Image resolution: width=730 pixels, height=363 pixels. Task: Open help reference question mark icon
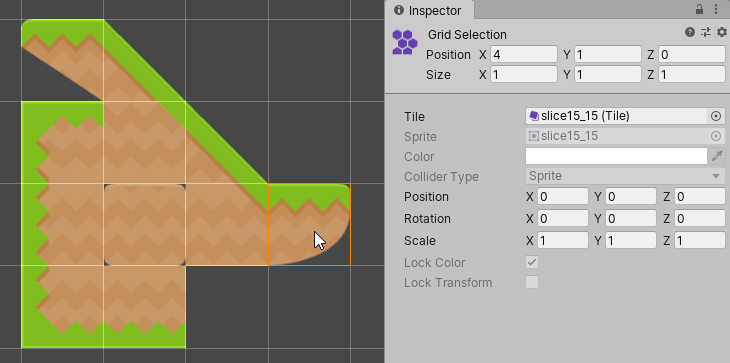coord(690,32)
